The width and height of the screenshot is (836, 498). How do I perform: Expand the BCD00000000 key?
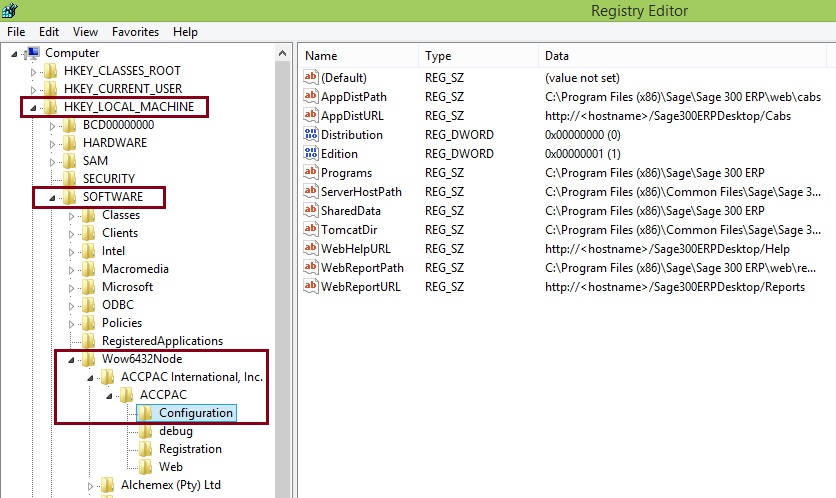[x=52, y=126]
